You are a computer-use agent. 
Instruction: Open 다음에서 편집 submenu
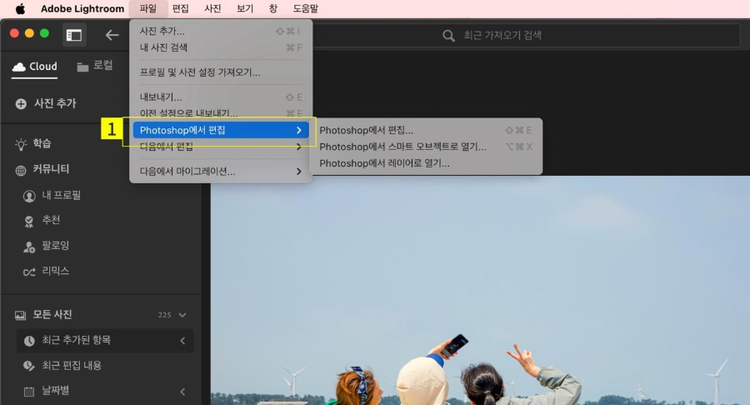click(x=221, y=146)
